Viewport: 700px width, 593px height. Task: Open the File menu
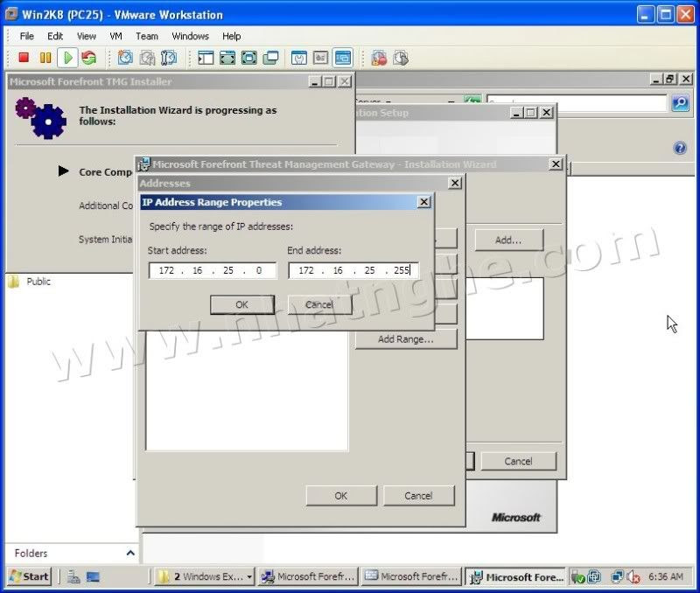click(x=27, y=36)
